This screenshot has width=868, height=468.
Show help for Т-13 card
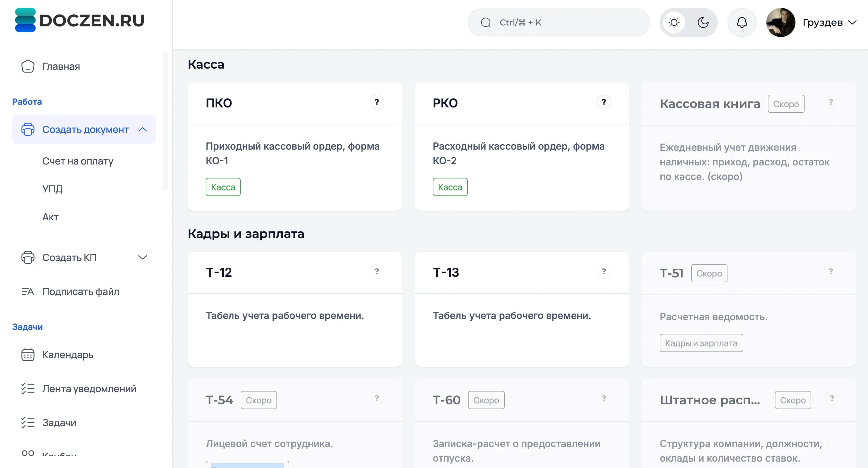tap(603, 271)
